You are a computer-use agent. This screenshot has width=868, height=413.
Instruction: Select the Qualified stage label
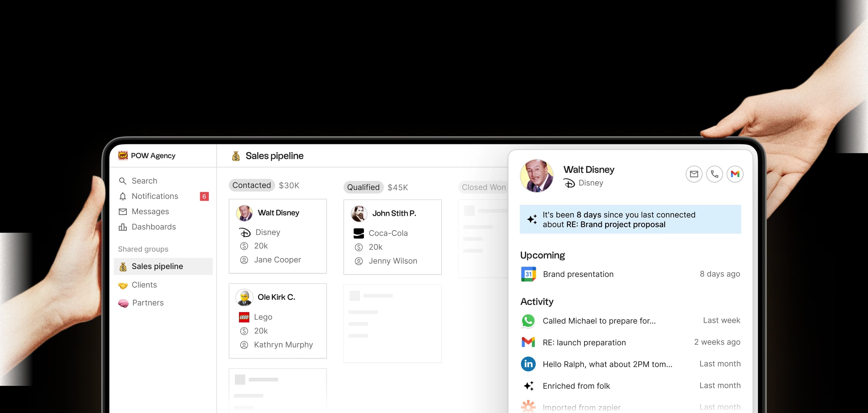(x=363, y=187)
